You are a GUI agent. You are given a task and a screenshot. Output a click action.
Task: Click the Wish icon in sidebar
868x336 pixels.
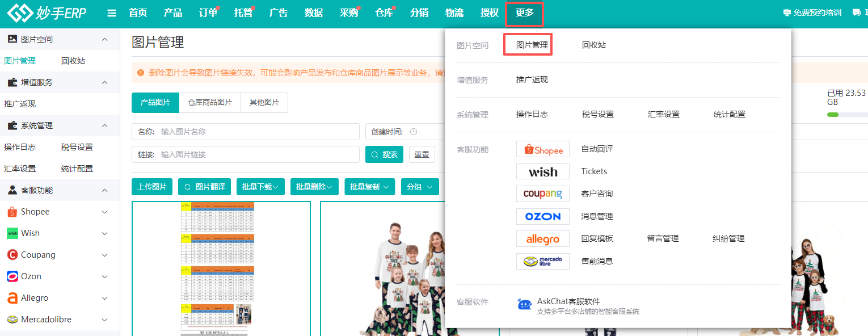click(x=12, y=233)
